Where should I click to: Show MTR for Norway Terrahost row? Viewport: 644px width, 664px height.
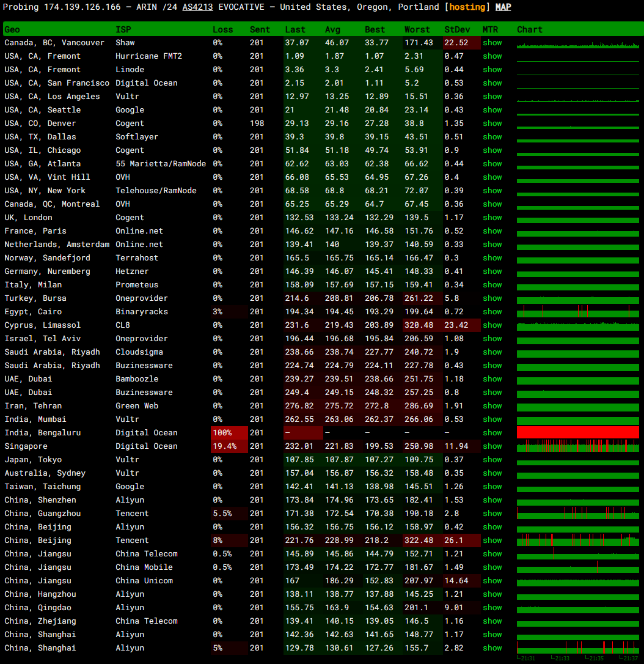coord(492,258)
